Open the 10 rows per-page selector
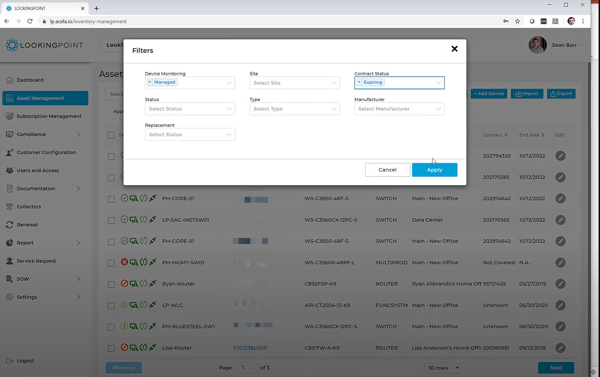Screen dimensions: 600x377 click(x=443, y=368)
